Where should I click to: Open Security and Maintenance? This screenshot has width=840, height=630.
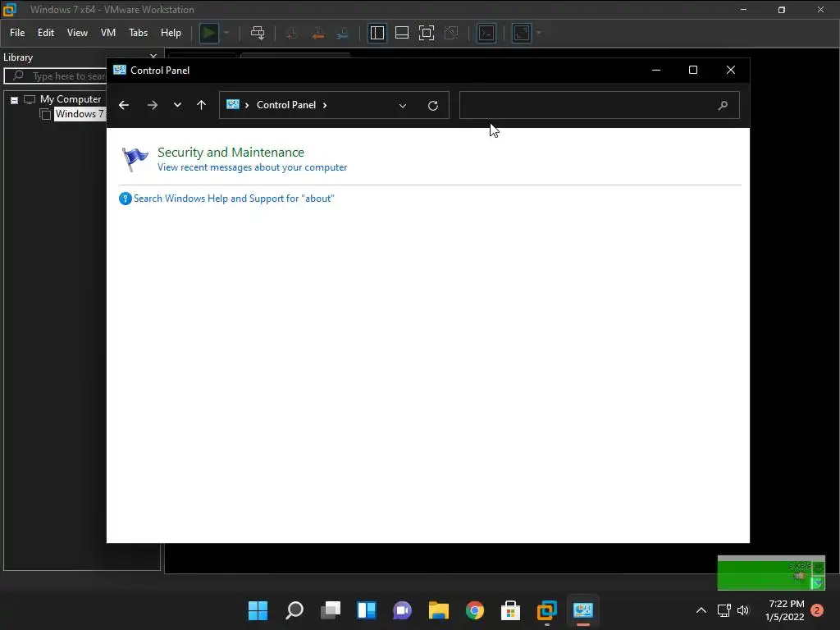[231, 152]
